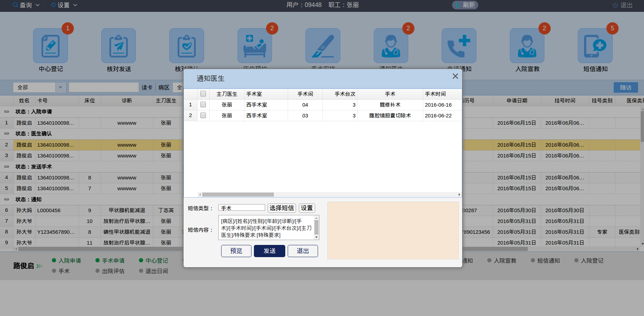Viewport: 644px width, 316px height.
Task: Collapse the 状态：医生确认 group
Action: 7,134
